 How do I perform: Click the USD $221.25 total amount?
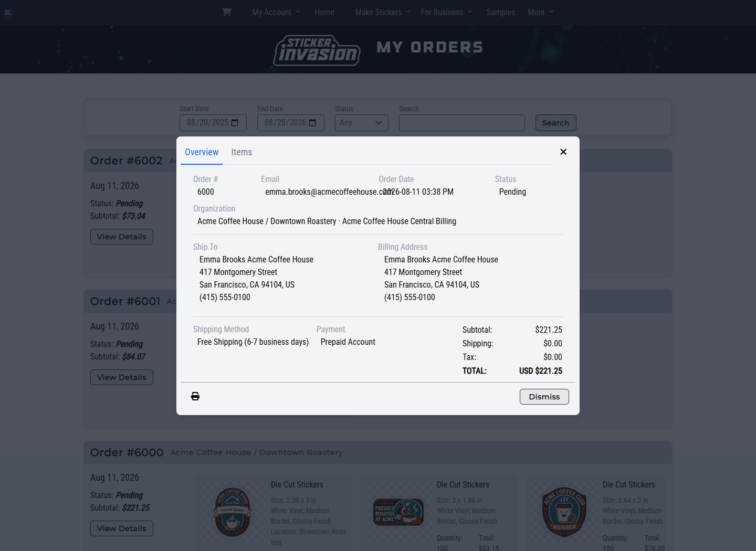pos(541,371)
